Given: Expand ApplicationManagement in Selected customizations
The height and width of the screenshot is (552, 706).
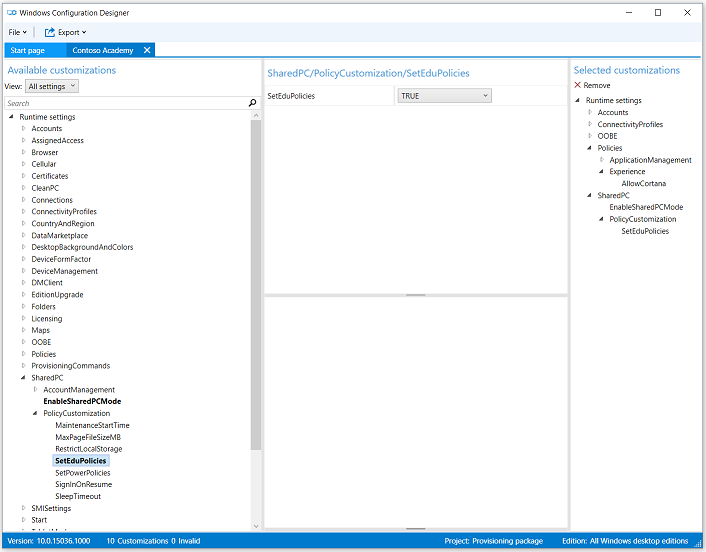Looking at the screenshot, I should 602,160.
